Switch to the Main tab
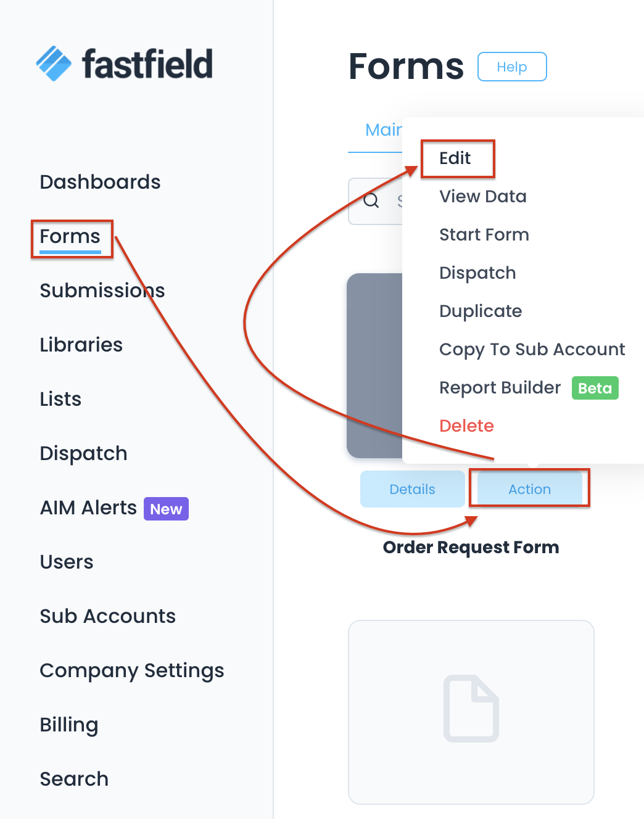The width and height of the screenshot is (644, 819). click(383, 130)
